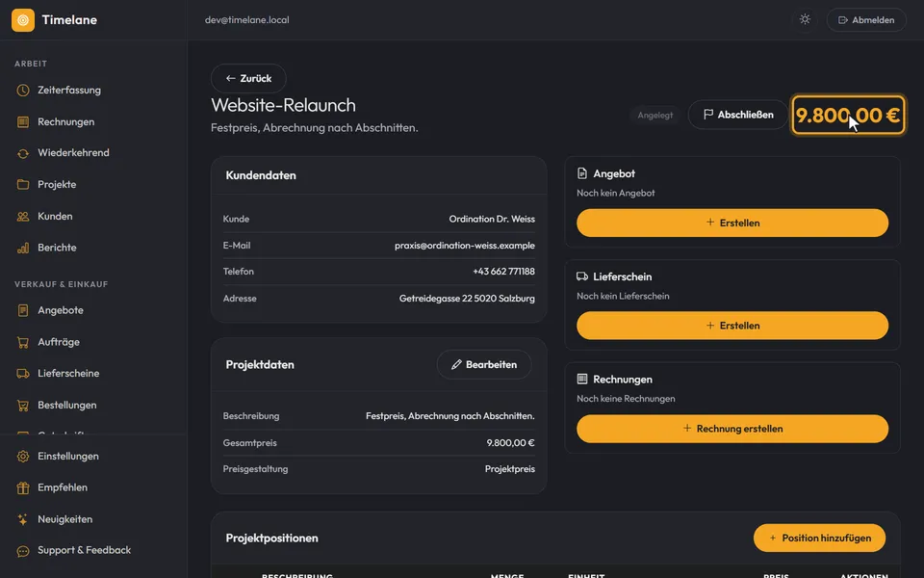The width and height of the screenshot is (924, 578).
Task: Click the Neuigkeiten sparkle icon
Action: click(x=23, y=519)
